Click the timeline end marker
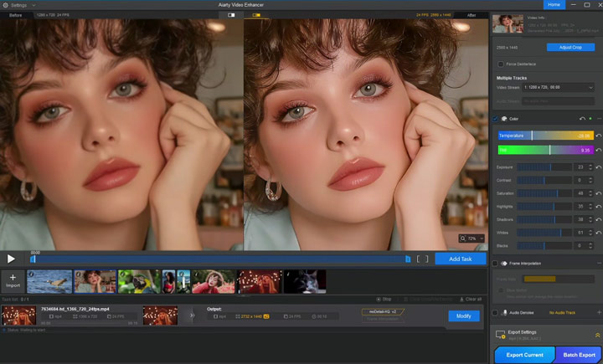Viewport: 603px width, 364px height. click(x=408, y=259)
